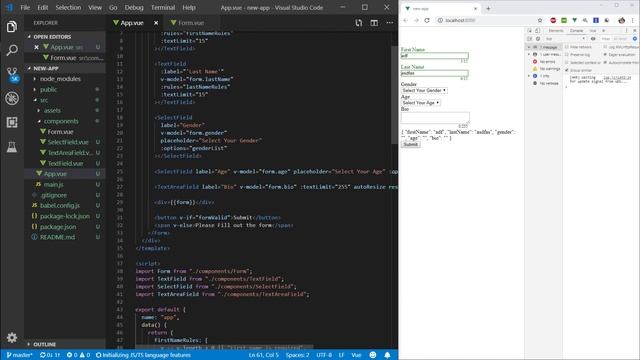Screen dimensions: 640x360
Task: Open editor More Actions ellipsis
Action: [x=390, y=23]
